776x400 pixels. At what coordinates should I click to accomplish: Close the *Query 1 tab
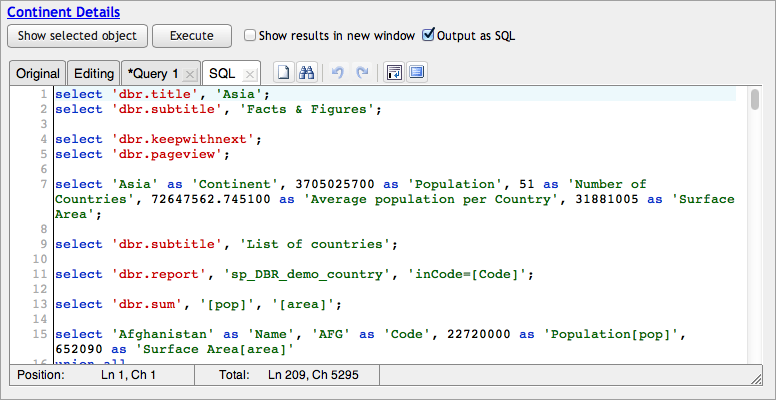point(189,74)
